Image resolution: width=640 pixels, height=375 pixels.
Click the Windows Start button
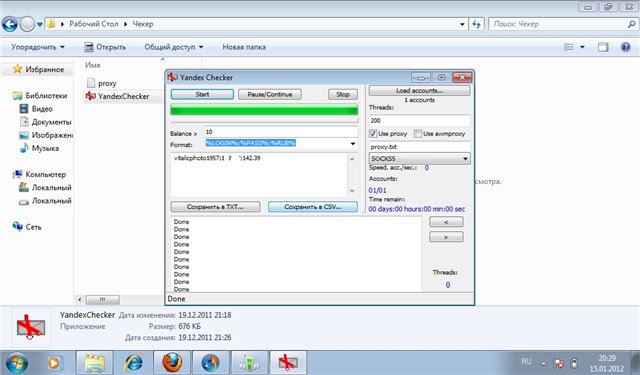(16, 363)
